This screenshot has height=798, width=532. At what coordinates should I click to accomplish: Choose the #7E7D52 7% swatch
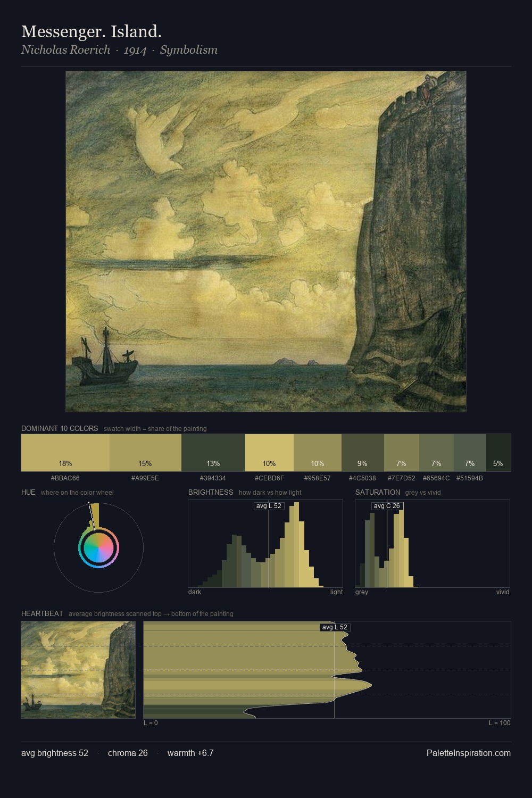pos(402,453)
